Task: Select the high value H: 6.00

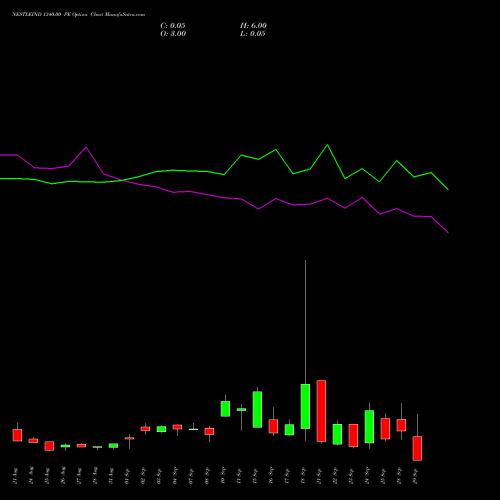Action: click(253, 26)
